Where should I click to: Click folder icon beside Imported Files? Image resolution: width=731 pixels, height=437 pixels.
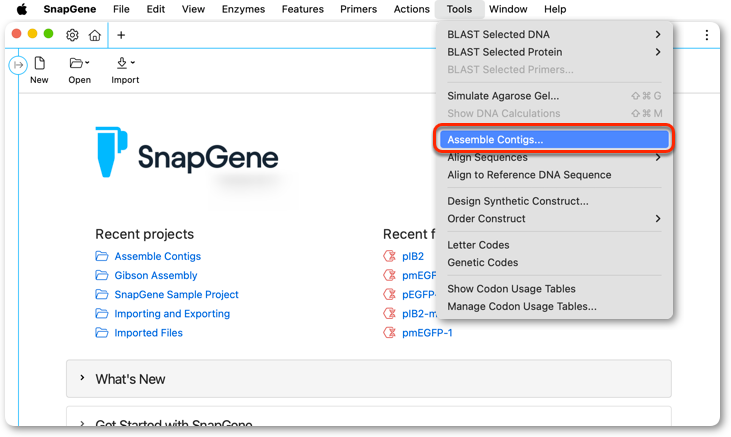(102, 333)
